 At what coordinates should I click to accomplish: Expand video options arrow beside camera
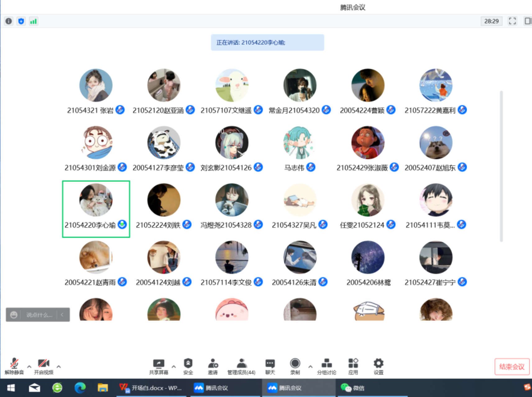pyautogui.click(x=59, y=367)
